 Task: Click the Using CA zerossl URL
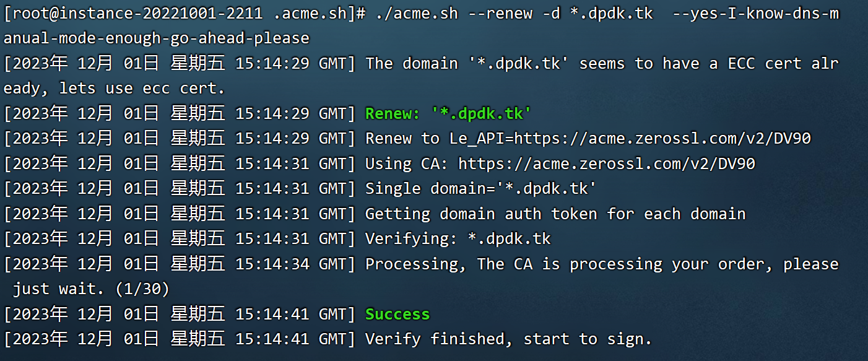(x=607, y=163)
